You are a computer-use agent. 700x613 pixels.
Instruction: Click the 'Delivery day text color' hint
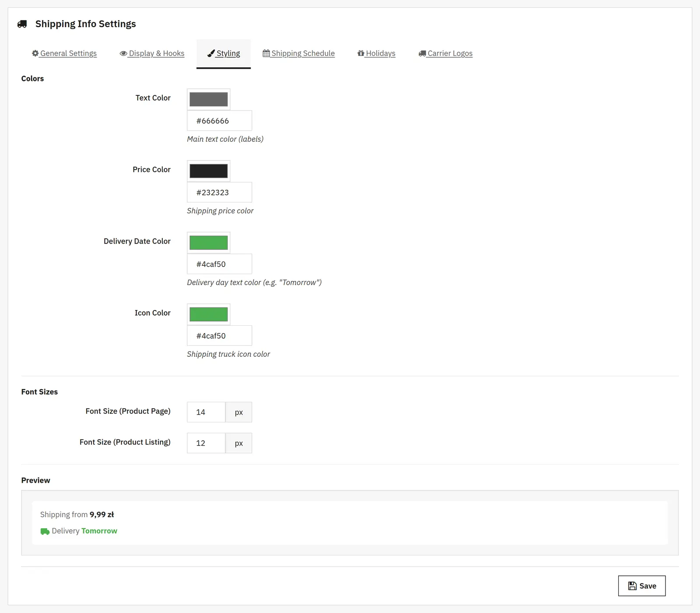254,282
